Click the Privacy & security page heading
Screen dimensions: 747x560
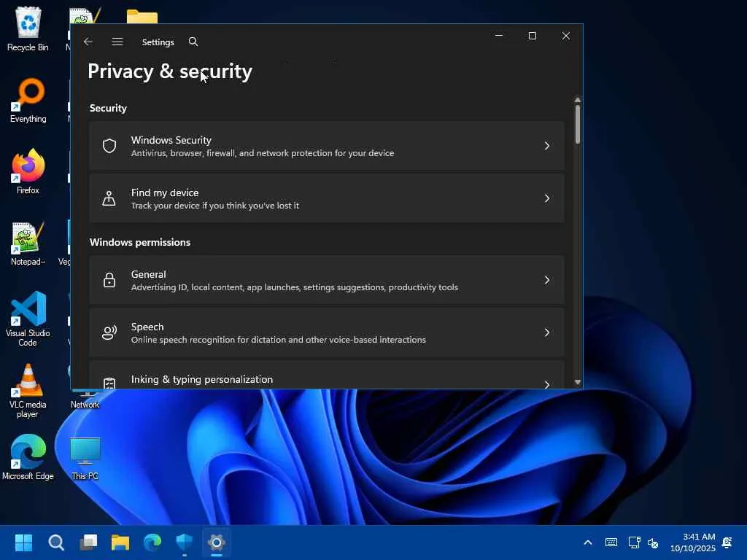170,71
